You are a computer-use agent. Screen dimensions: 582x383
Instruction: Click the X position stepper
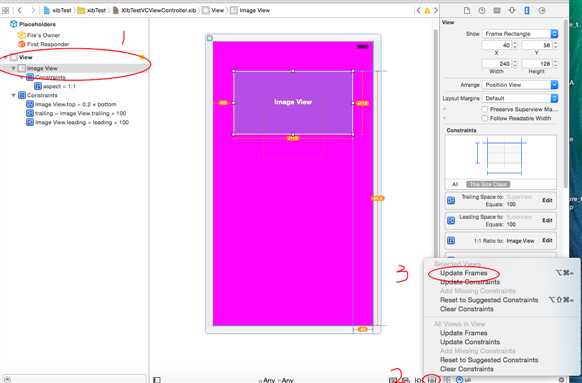pos(514,45)
